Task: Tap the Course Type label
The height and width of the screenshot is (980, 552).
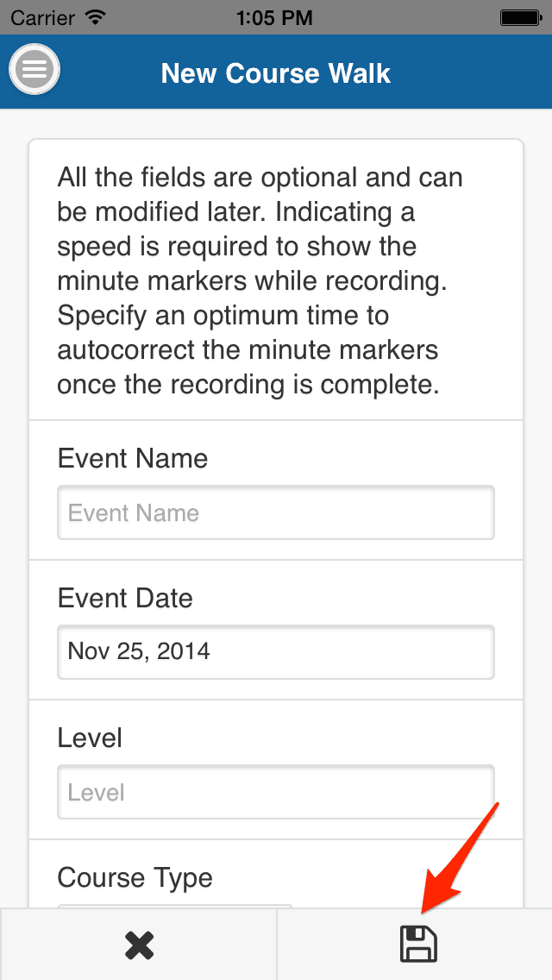Action: (135, 877)
